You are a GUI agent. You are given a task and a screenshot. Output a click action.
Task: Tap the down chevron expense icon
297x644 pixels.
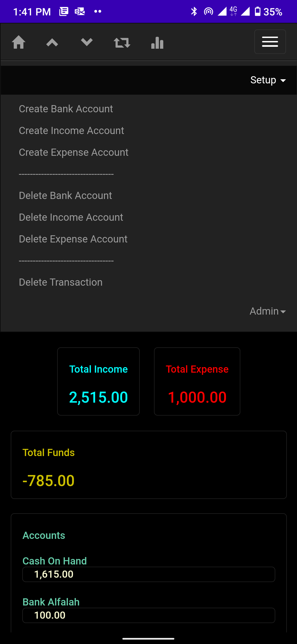[87, 42]
